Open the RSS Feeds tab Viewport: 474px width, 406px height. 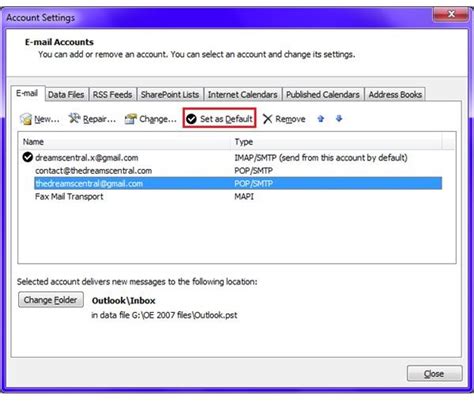coord(112,95)
